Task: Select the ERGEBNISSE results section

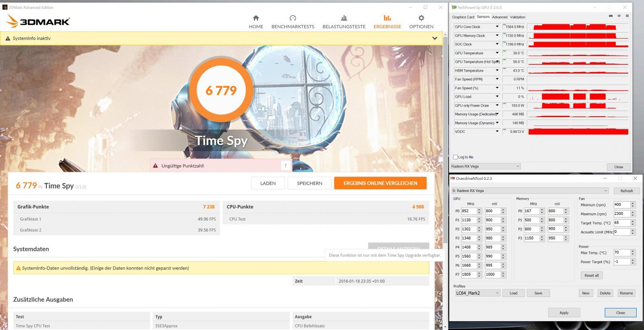Action: point(387,22)
